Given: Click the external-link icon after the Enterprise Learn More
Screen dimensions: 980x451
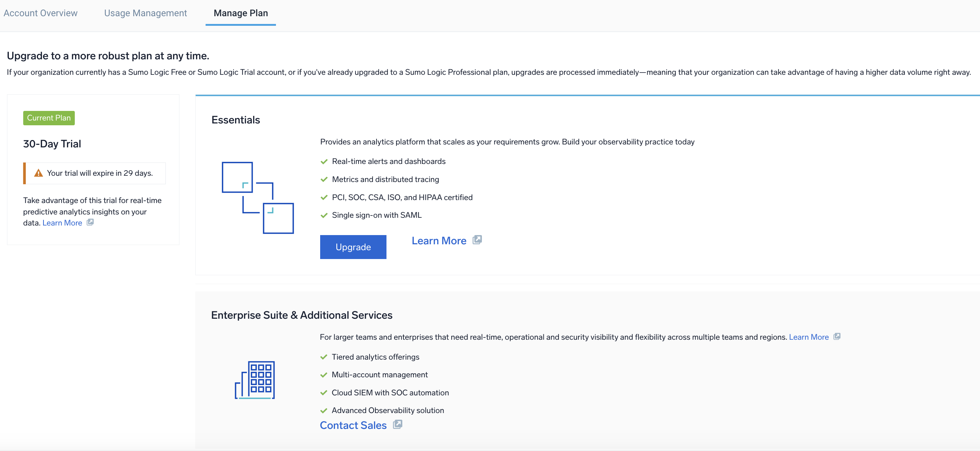Looking at the screenshot, I should click(837, 336).
